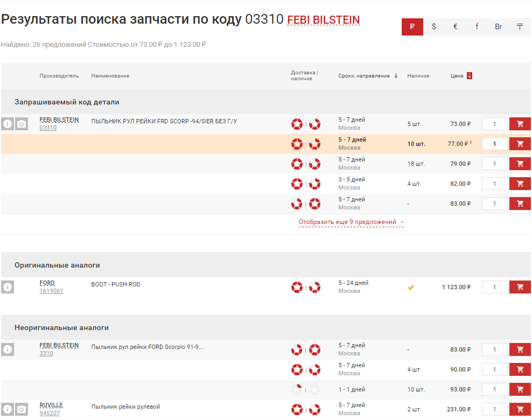Click left delivery icon in 73.00 ₽ row

click(x=297, y=124)
